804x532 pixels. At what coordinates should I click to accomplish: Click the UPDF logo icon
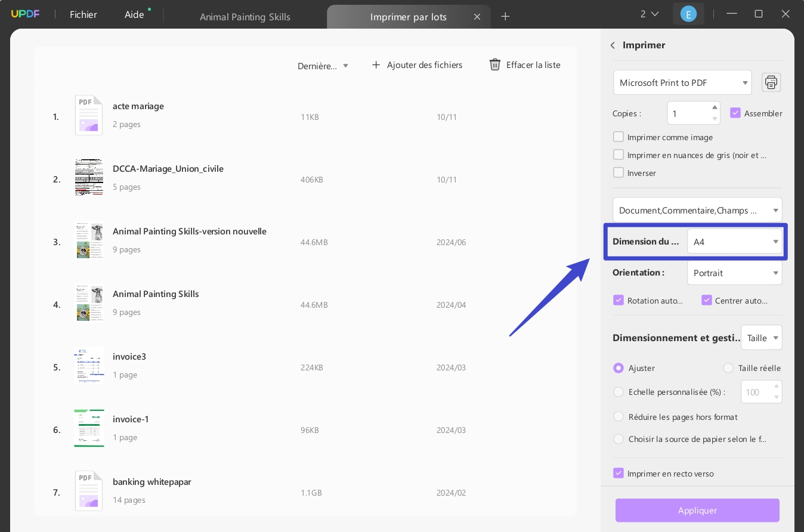coord(25,14)
